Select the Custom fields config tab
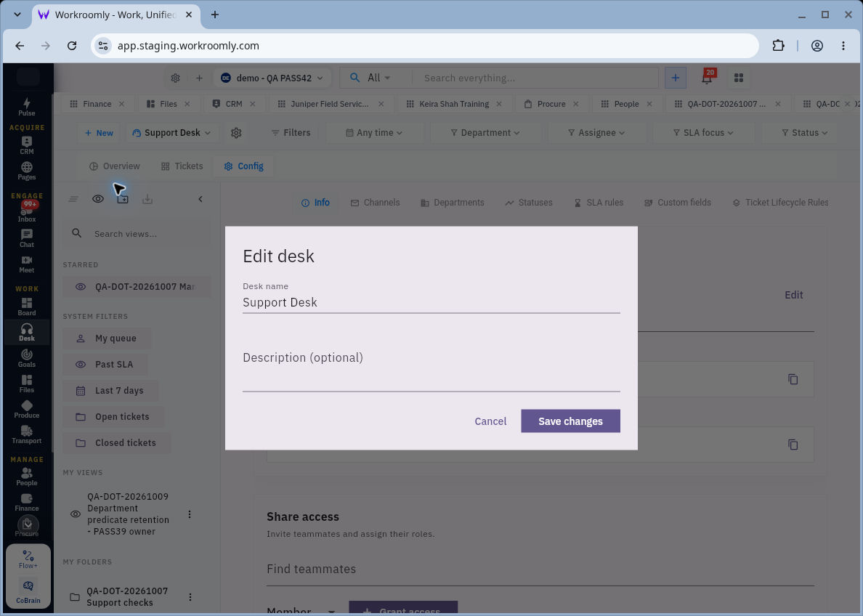The height and width of the screenshot is (616, 863). 678,203
